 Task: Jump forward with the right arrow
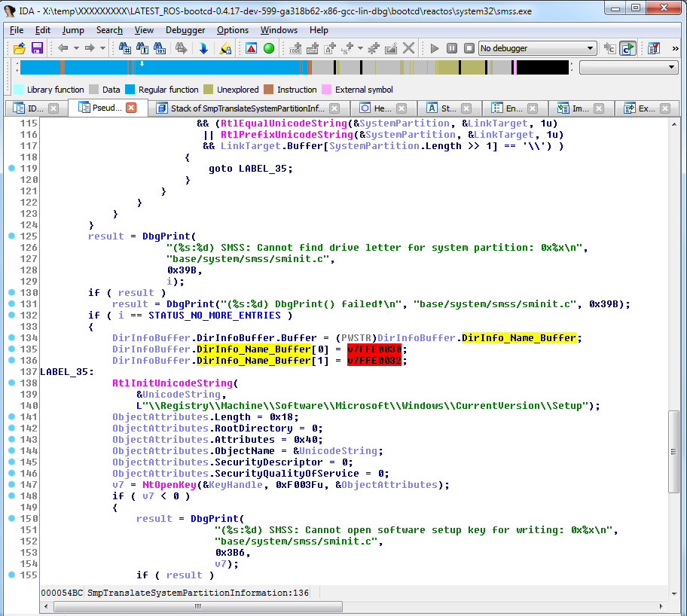90,47
